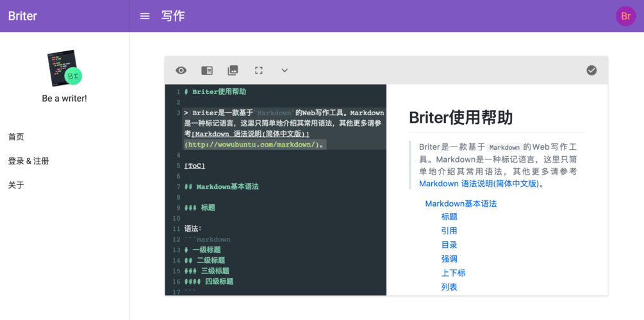Place cursor on '# Briter使用帮助' editor line
Viewport: 644px width, 320px height.
pos(215,92)
